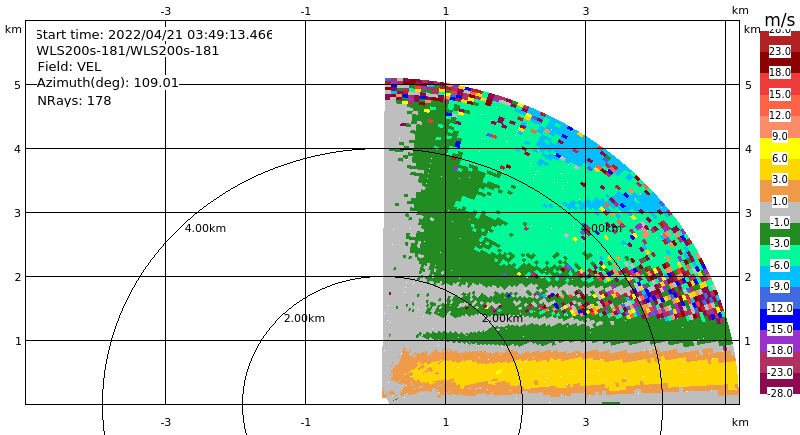The image size is (800, 435).
Task: Click the bottom axis tick label 1
Action: point(446,422)
